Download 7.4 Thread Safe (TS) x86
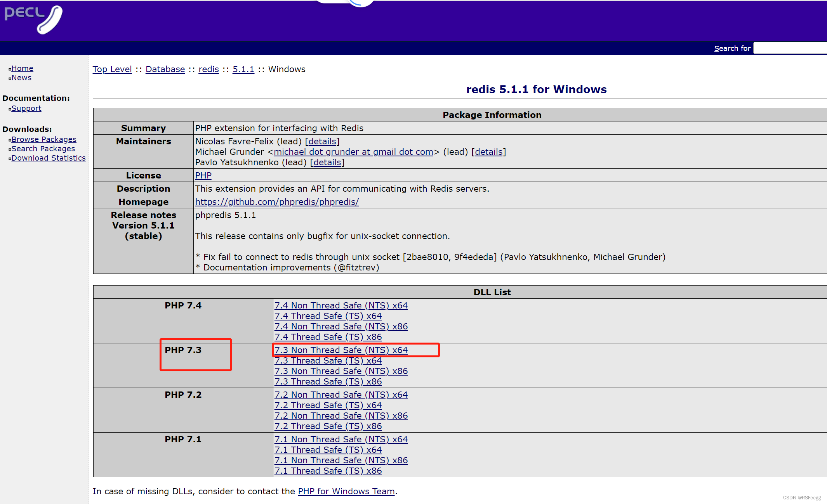827x504 pixels. pos(328,337)
